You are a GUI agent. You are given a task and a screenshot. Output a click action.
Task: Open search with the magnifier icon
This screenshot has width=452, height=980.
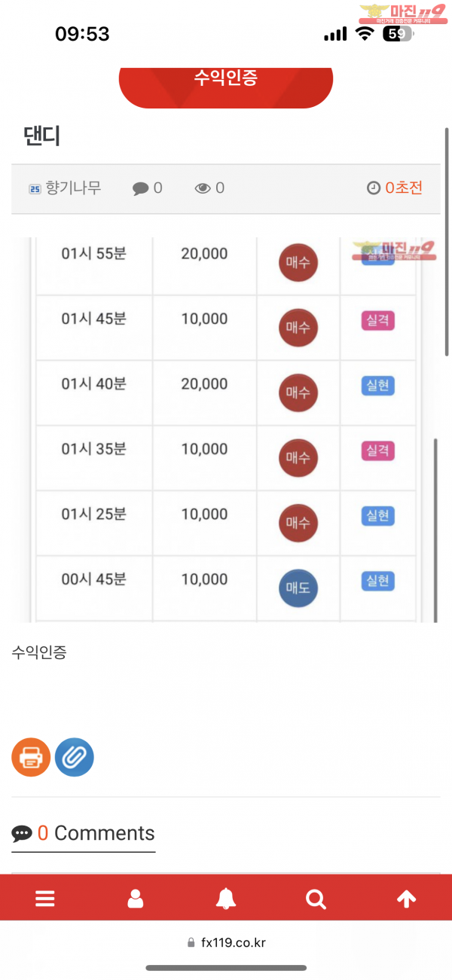coord(316,899)
